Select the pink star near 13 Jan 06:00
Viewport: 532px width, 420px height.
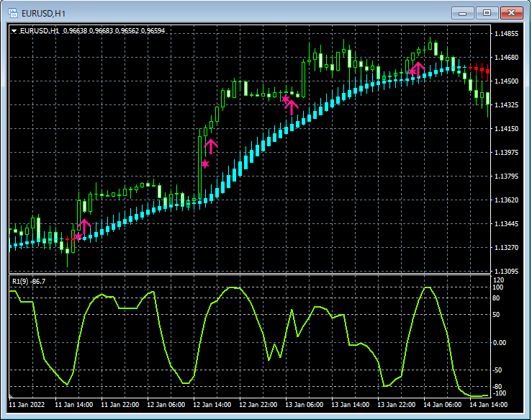click(285, 99)
